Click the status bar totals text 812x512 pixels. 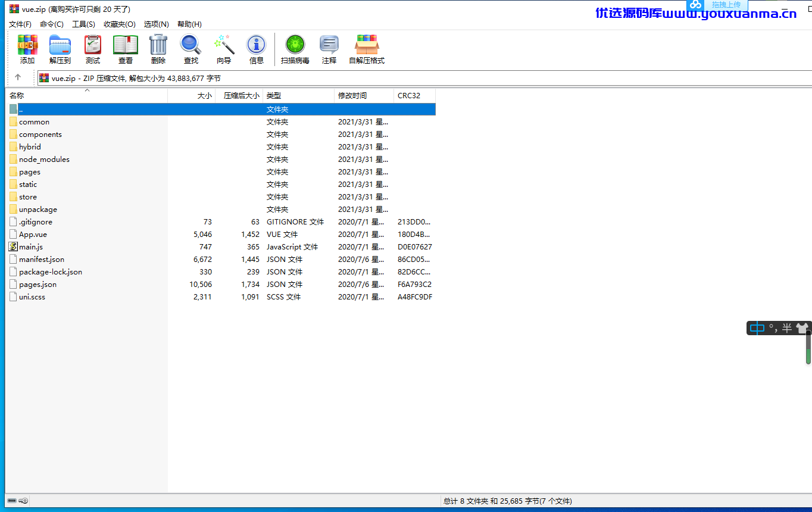tap(508, 501)
